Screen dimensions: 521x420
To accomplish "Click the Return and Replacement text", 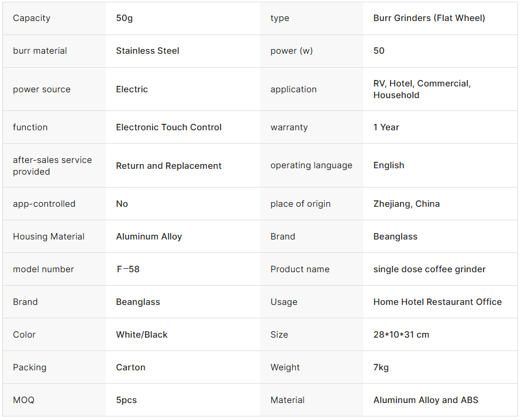I will click(x=168, y=166).
